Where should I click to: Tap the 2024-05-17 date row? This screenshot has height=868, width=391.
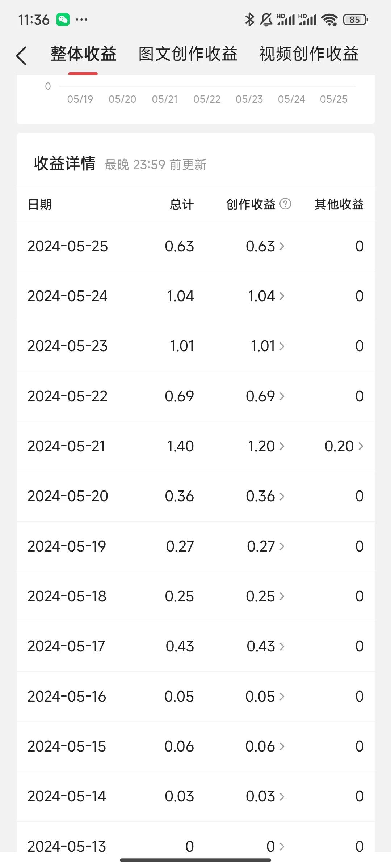66,646
